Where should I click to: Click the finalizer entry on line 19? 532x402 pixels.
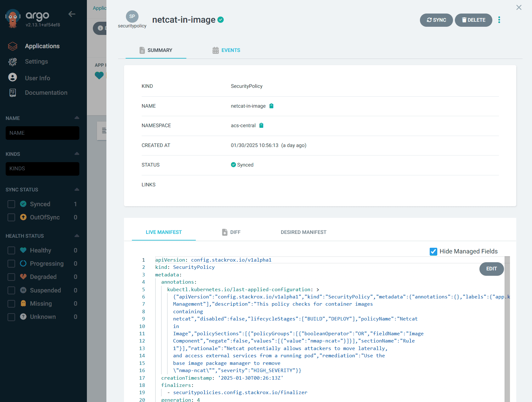pos(237,393)
